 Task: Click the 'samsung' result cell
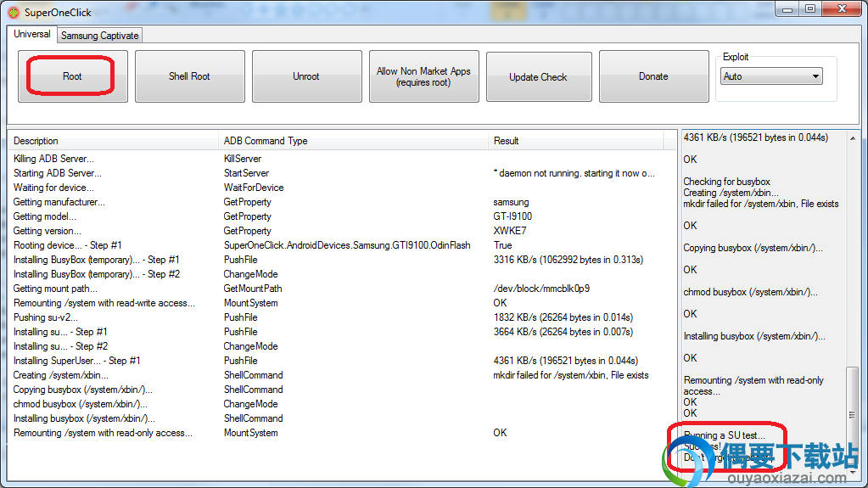[x=511, y=202]
